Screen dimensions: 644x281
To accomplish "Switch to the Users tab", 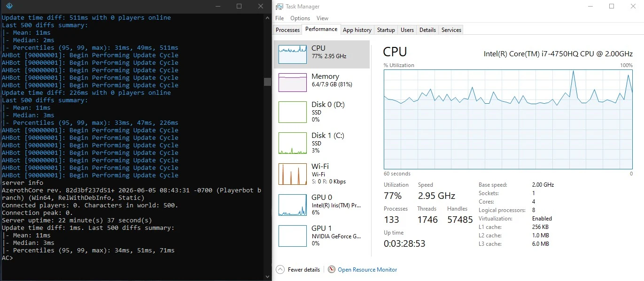I will click(x=407, y=30).
